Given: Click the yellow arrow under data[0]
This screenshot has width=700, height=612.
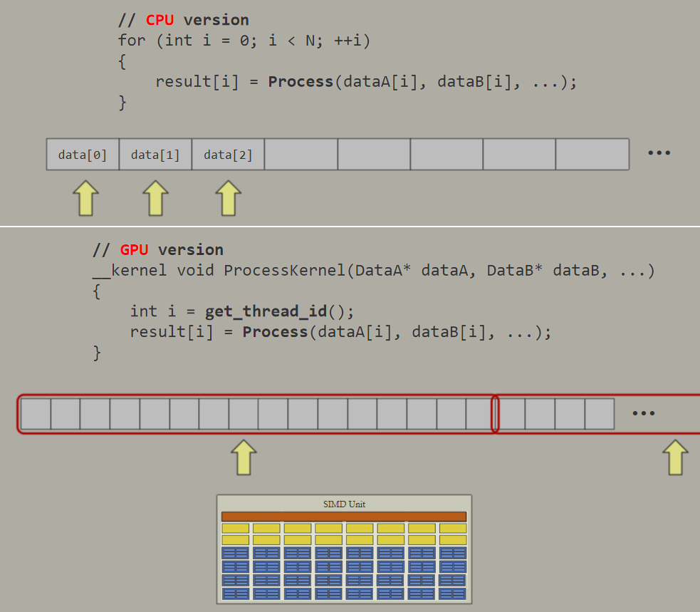Looking at the screenshot, I should 85,198.
